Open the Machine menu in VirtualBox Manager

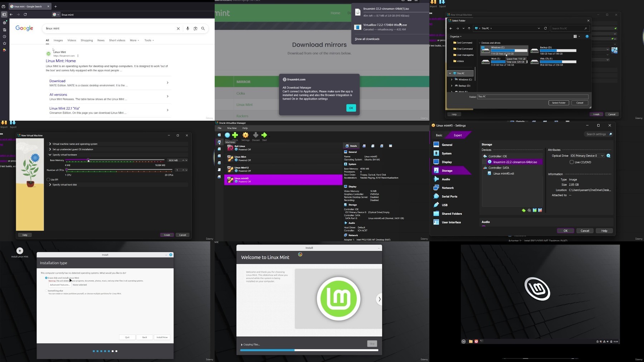pyautogui.click(x=232, y=128)
